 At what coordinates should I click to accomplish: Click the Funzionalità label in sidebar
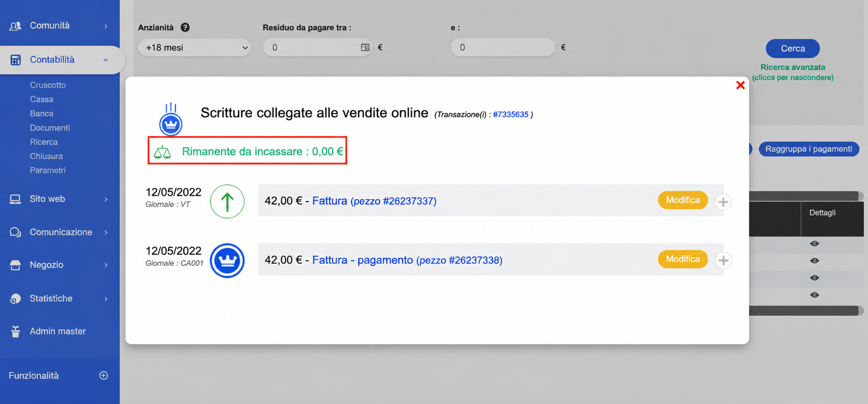tap(34, 376)
